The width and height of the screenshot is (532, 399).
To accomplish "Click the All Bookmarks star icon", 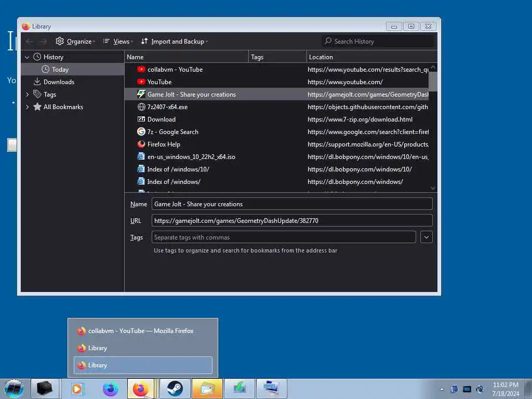I will 37,107.
